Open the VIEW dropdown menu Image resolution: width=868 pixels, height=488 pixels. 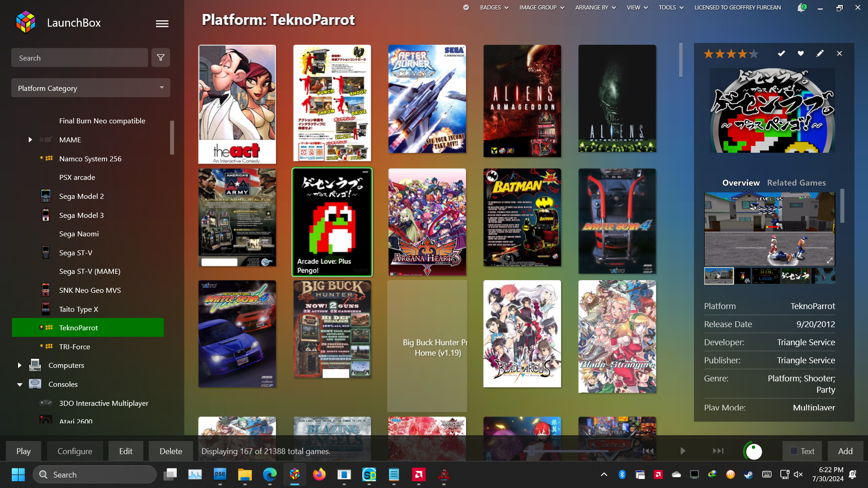coord(637,7)
